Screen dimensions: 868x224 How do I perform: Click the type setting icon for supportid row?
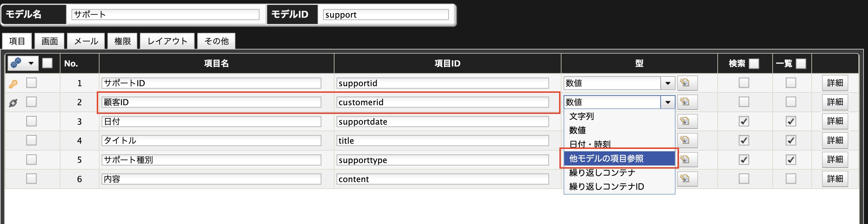687,83
